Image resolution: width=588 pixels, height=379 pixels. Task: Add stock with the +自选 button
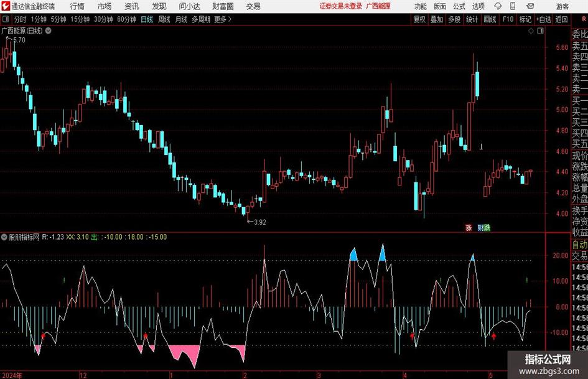click(x=543, y=19)
